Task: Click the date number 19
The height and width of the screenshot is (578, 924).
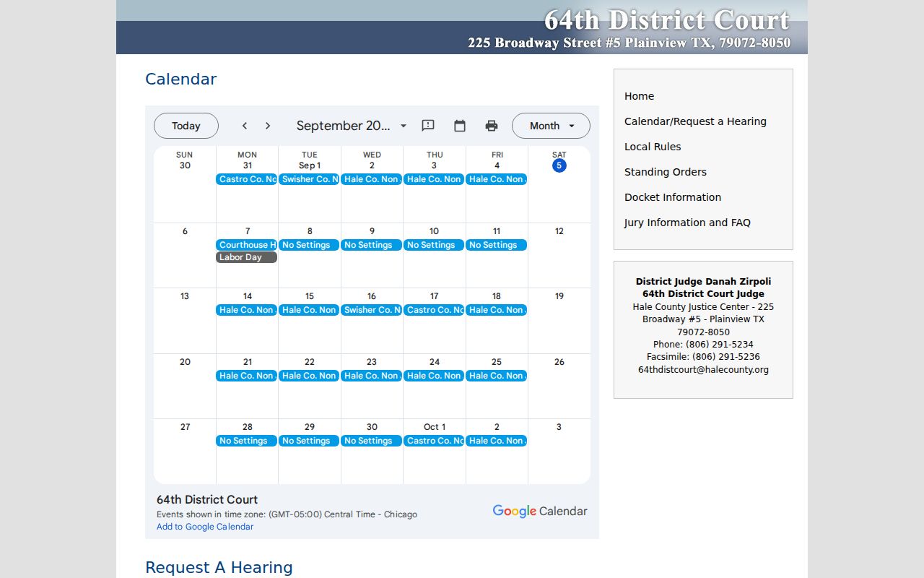Action: pyautogui.click(x=559, y=296)
